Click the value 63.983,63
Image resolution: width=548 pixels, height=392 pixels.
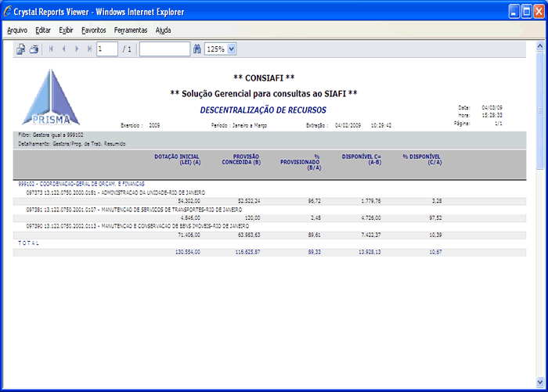tap(249, 235)
